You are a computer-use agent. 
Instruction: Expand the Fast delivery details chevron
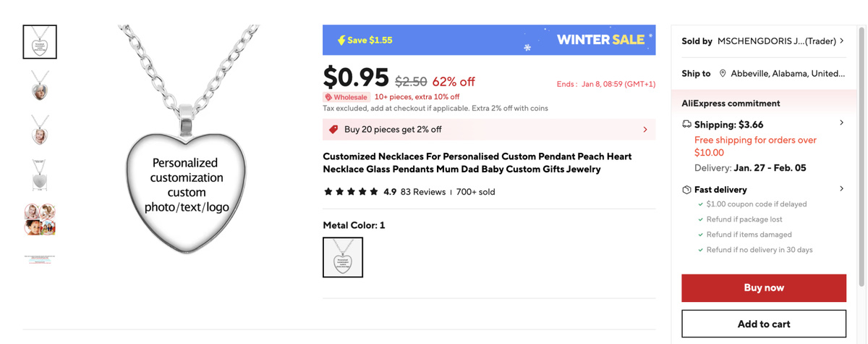[x=841, y=189]
